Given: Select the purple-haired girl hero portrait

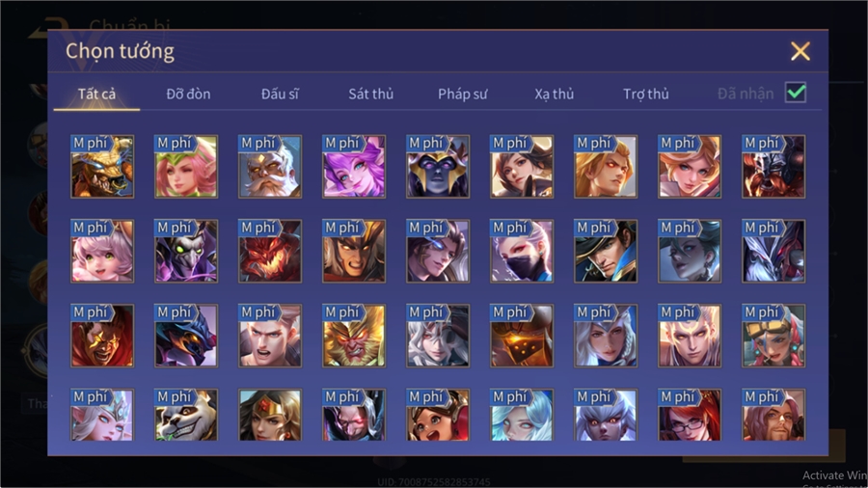Looking at the screenshot, I should pyautogui.click(x=354, y=167).
